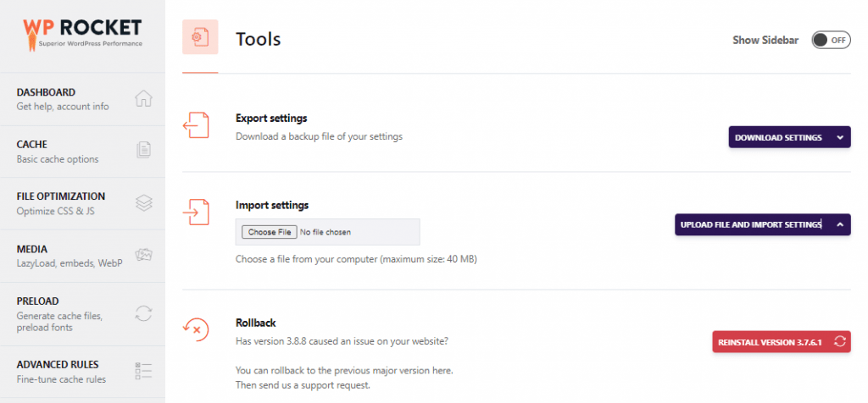The image size is (868, 403).
Task: Click the Tools page heading
Action: click(258, 39)
